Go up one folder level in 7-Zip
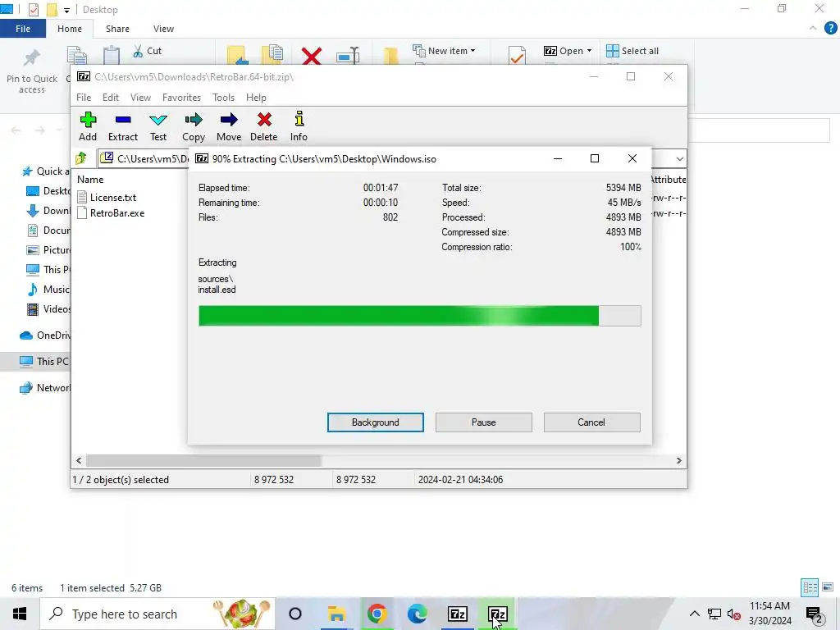This screenshot has height=630, width=840. (x=81, y=158)
